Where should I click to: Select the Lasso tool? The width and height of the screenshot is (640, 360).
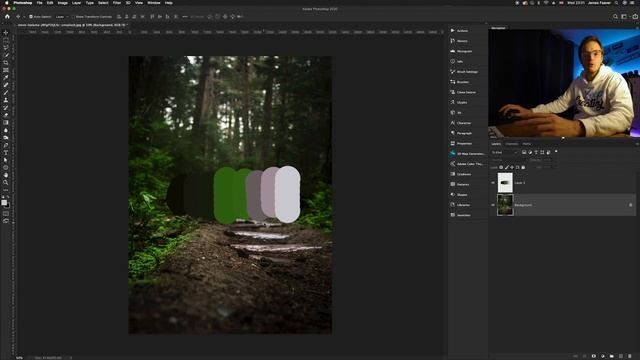pyautogui.click(x=6, y=48)
